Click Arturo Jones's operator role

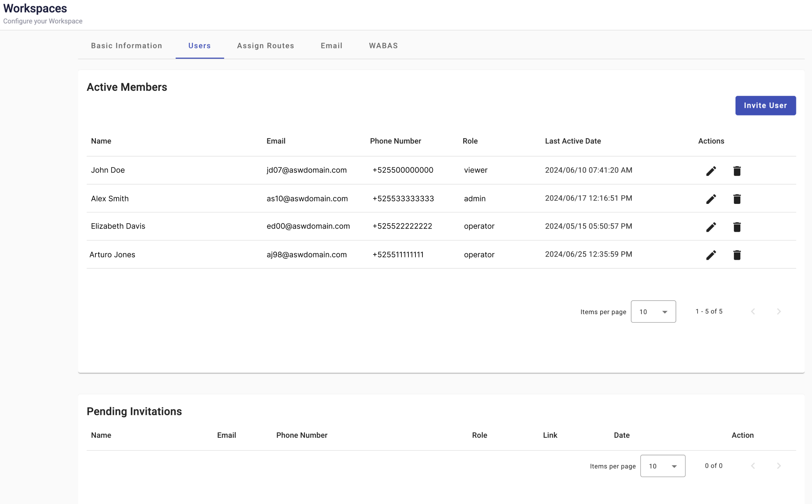[479, 254]
